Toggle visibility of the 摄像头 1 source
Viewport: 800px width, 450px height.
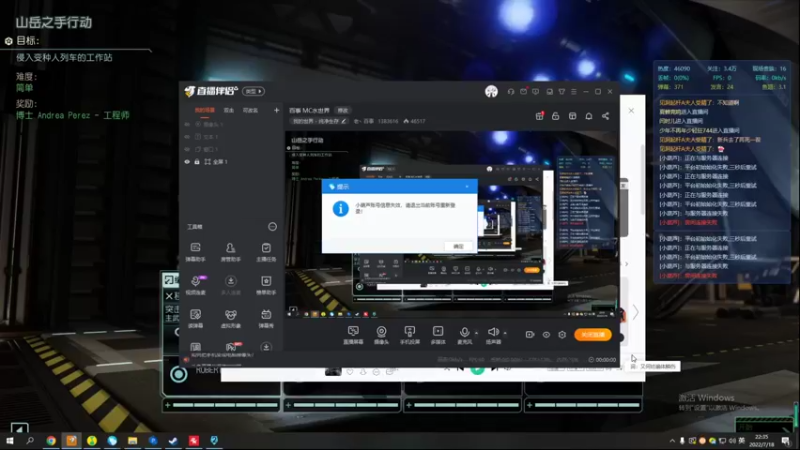click(x=187, y=124)
